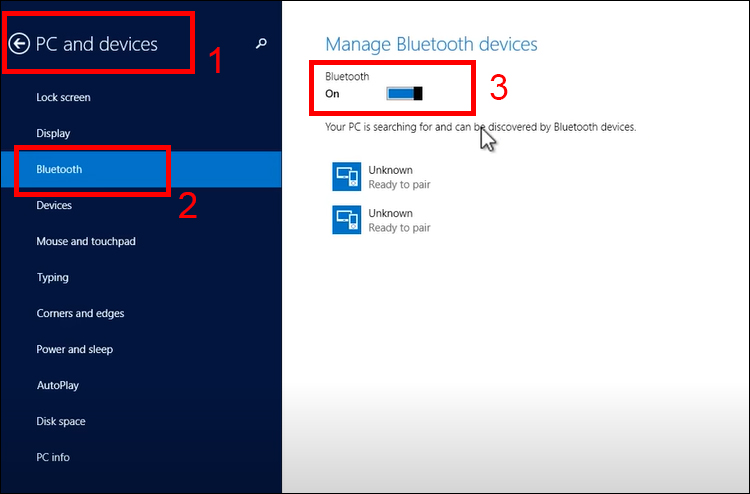Open search via the magnifier icon

(x=261, y=44)
